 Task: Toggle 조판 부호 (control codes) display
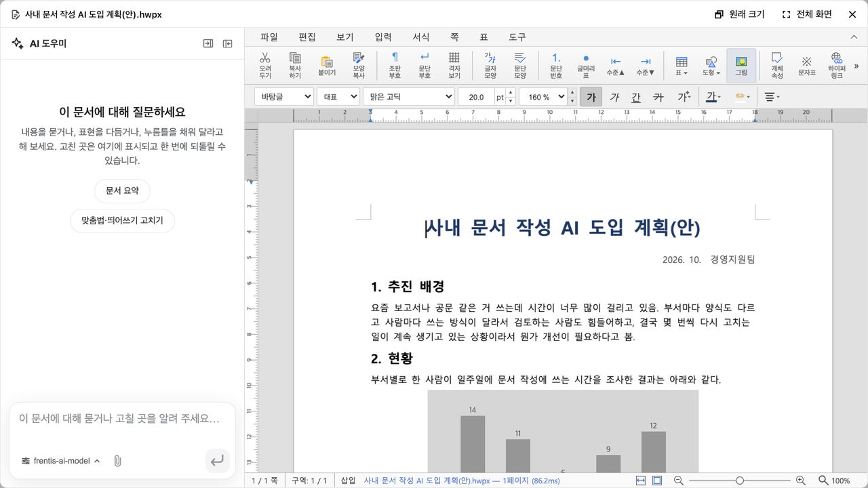click(x=395, y=65)
